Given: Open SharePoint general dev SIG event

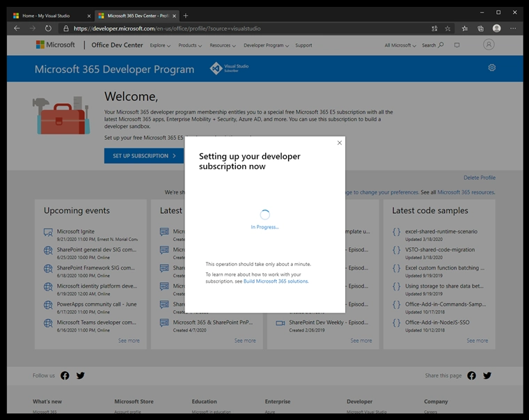Looking at the screenshot, I should pyautogui.click(x=97, y=250).
